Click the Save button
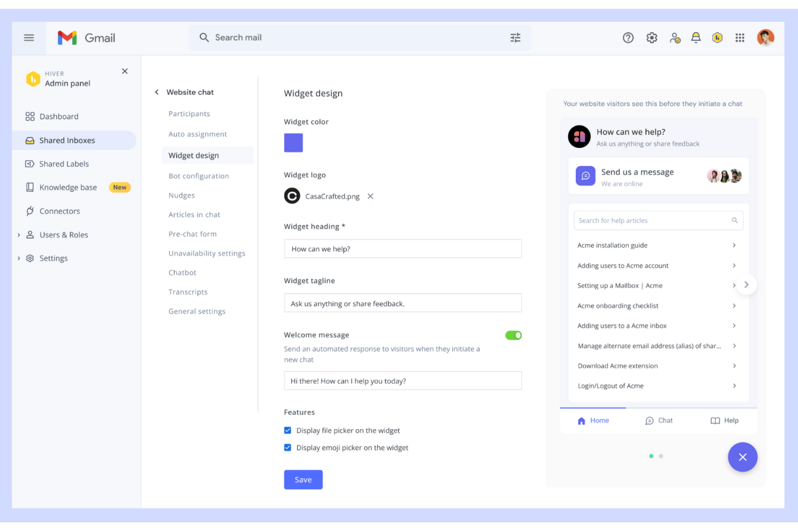 (302, 479)
